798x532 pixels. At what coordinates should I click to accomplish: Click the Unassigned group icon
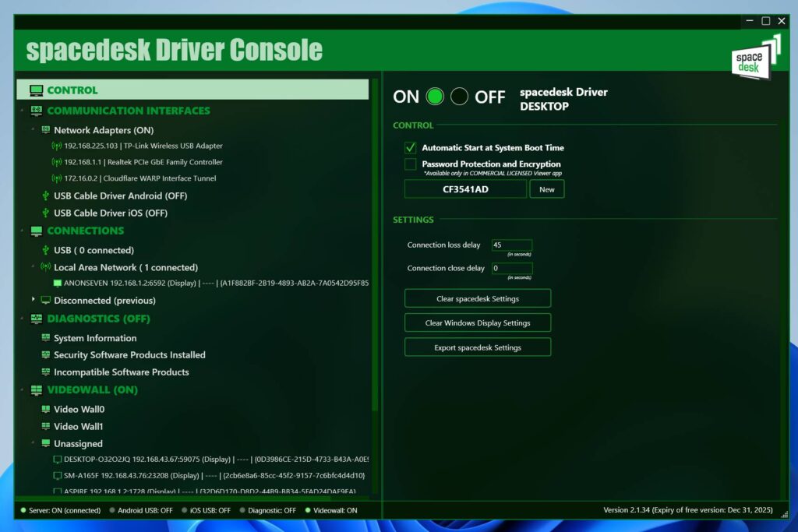click(46, 443)
